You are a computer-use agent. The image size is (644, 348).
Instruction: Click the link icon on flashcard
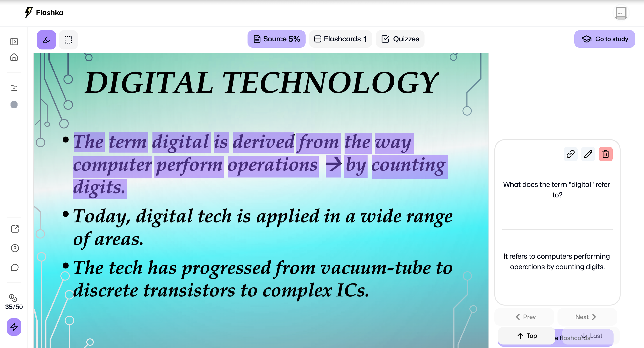[x=570, y=154]
